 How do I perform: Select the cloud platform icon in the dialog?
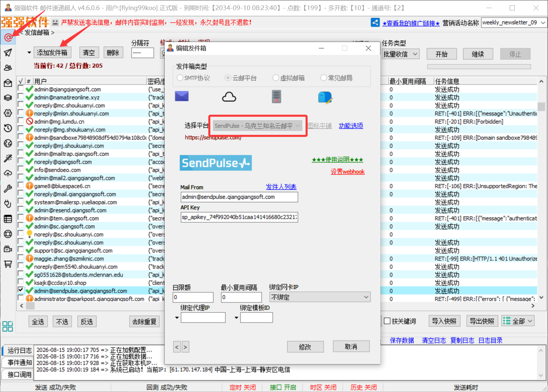coord(229,97)
